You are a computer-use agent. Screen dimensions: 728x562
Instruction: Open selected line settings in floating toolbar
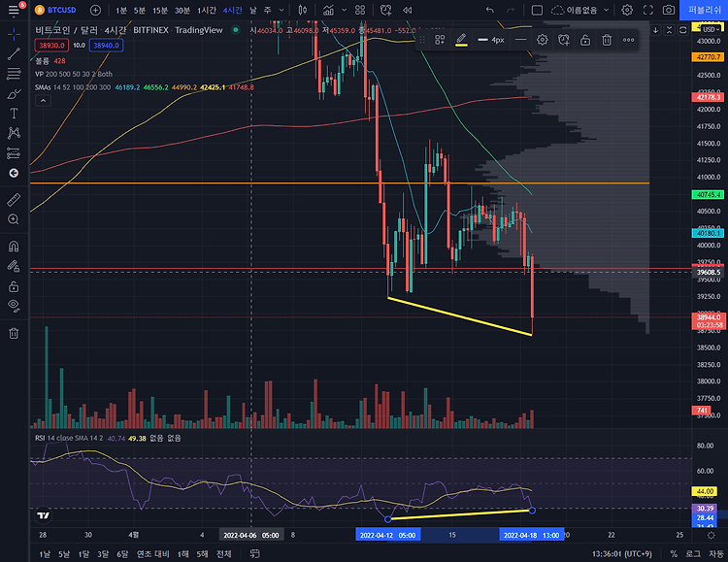(543, 40)
